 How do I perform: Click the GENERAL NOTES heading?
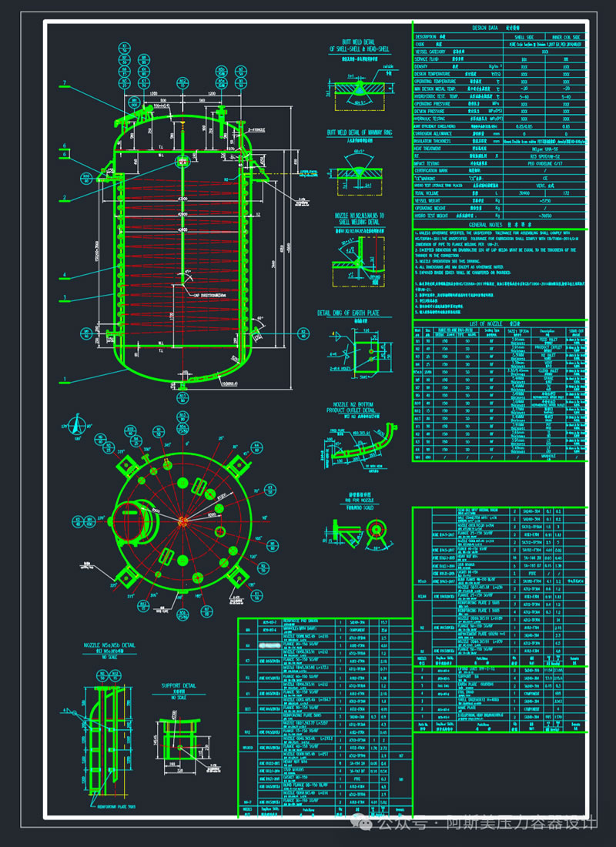tap(499, 223)
